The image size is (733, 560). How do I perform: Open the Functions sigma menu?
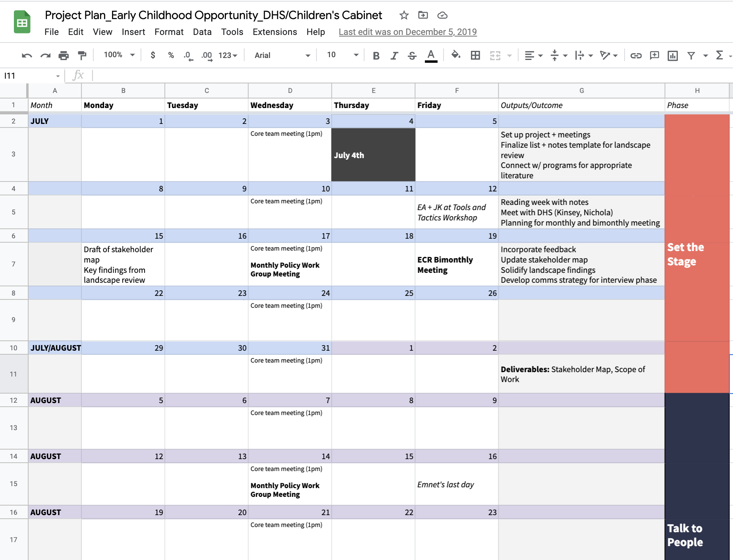point(719,55)
